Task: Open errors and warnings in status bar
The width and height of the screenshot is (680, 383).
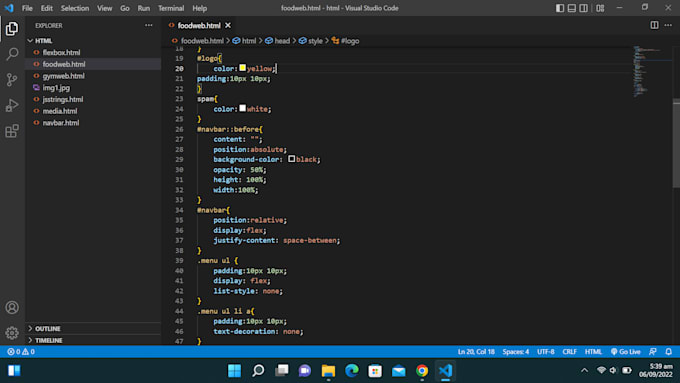Action: (x=20, y=352)
